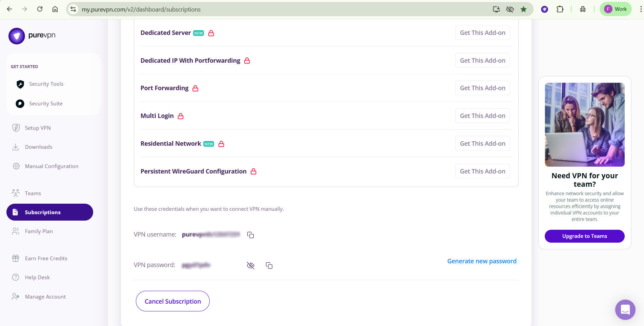Click the team promo image

[x=585, y=125]
